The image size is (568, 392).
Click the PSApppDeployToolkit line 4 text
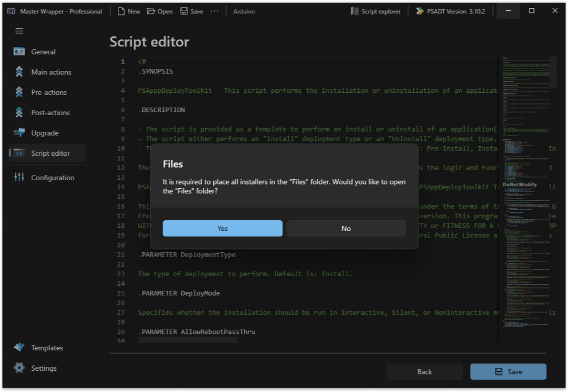pos(318,91)
